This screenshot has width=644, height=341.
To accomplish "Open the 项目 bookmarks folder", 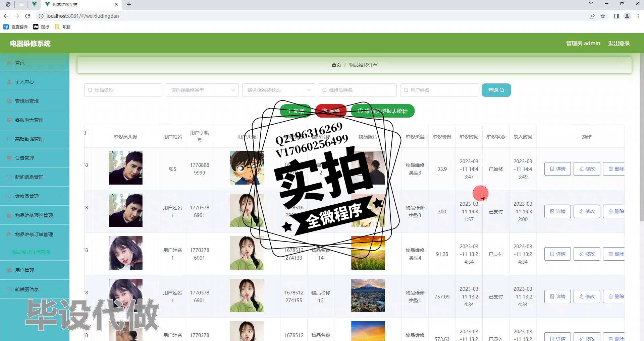I will 63,27.
